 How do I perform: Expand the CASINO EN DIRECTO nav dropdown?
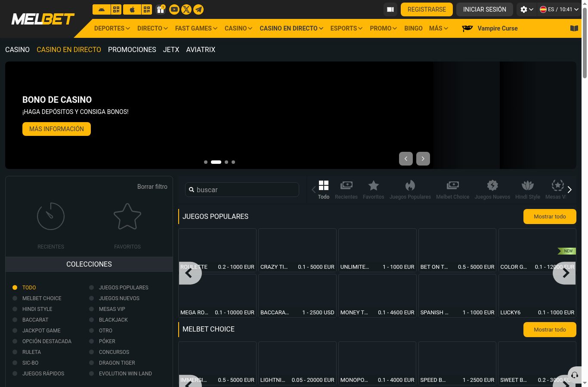[291, 28]
